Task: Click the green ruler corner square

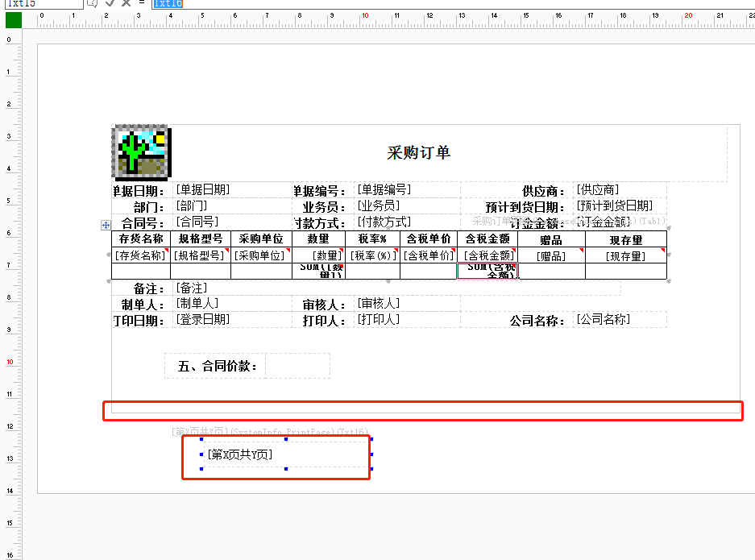Action: 14,20
